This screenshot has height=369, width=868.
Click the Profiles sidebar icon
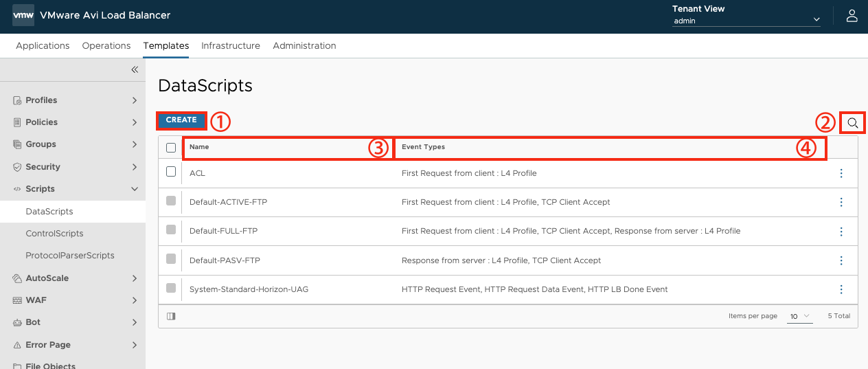(x=18, y=100)
